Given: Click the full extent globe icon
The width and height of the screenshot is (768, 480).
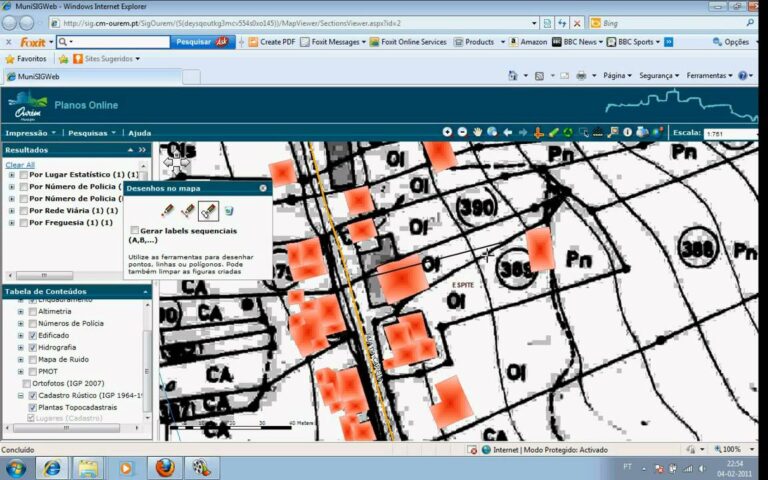Looking at the screenshot, I should (x=492, y=132).
